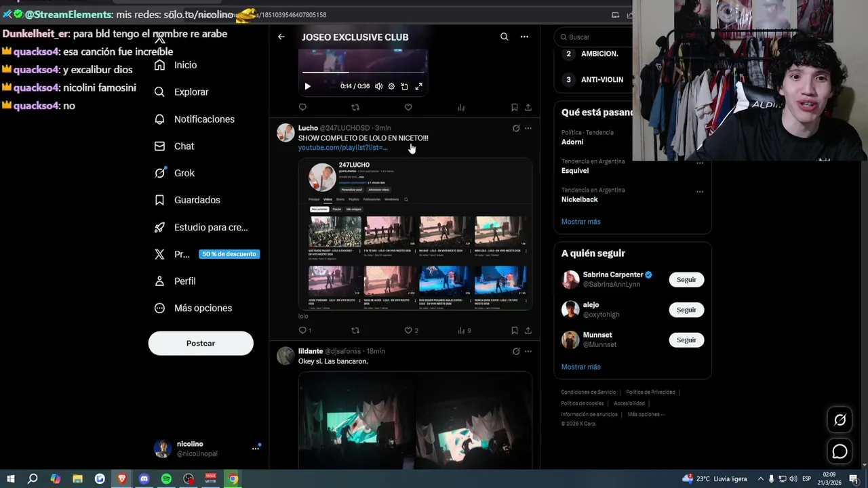Mute the video with the speaker icon
Screen dimensions: 868x488
tap(378, 86)
